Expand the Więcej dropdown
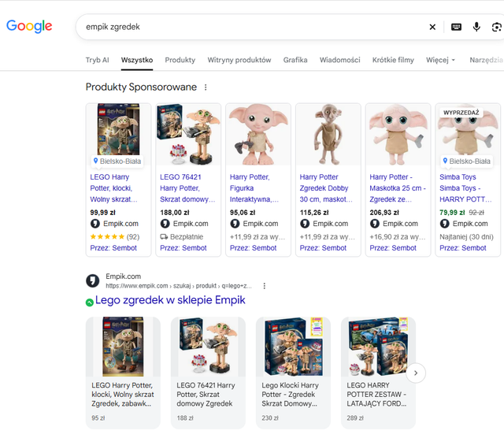The height and width of the screenshot is (438, 504). [440, 60]
